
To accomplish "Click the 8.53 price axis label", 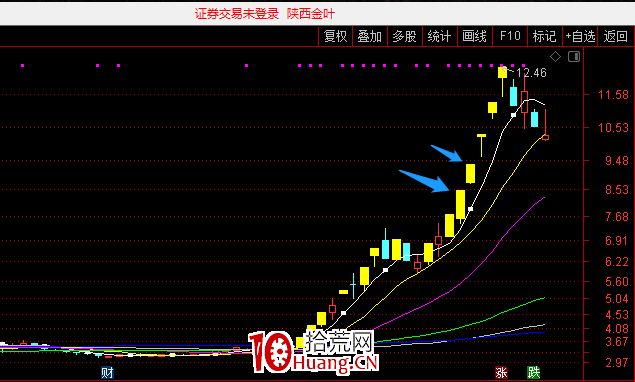I will 617,190.
